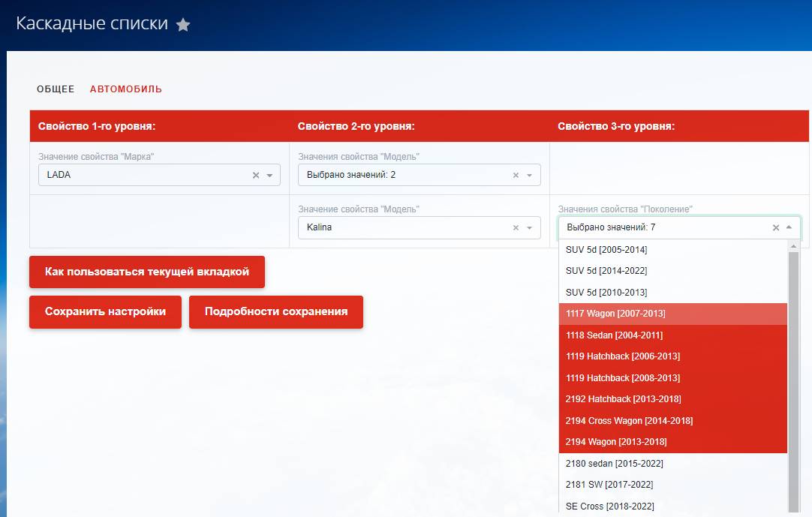Deselect 1117 Wagon [2007-2013] option
Viewport: 812px width, 517px height.
(673, 314)
